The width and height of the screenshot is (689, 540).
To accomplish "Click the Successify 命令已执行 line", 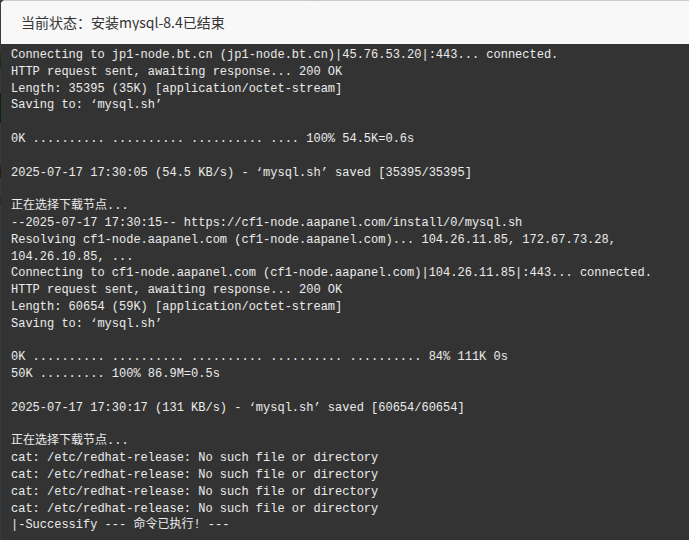I will click(x=120, y=524).
